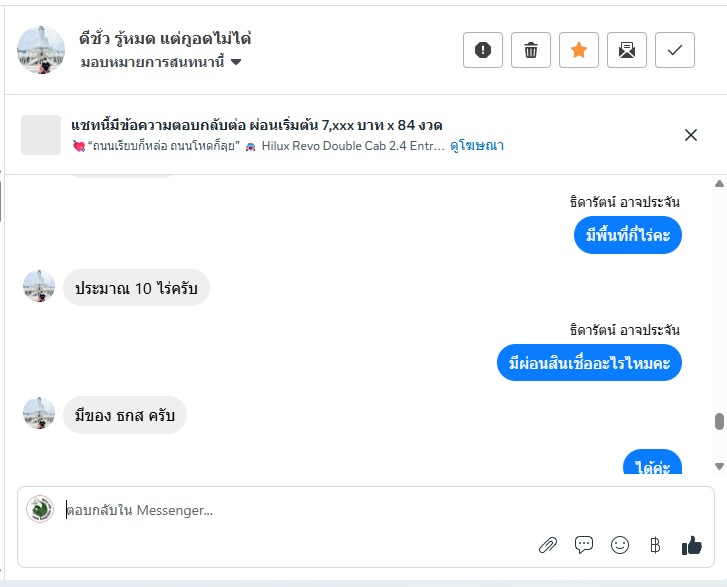The height and width of the screenshot is (587, 727).
Task: Click the spam report exclamation icon
Action: [483, 50]
